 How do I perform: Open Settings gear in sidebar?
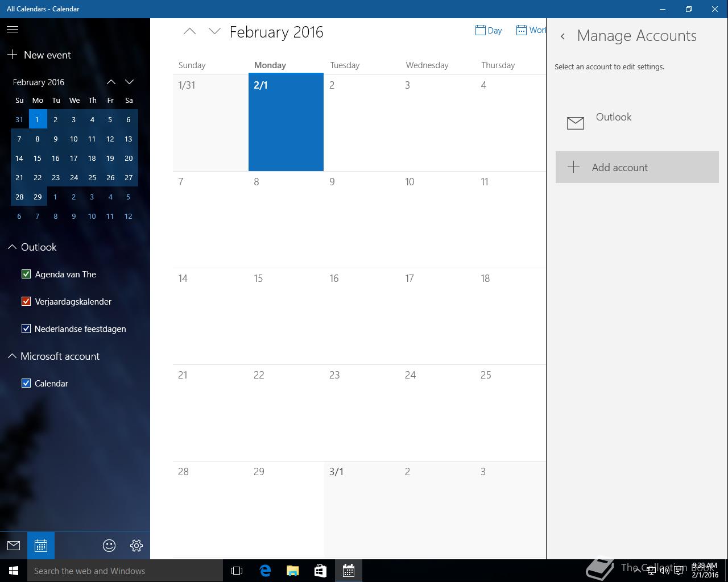[x=136, y=546]
